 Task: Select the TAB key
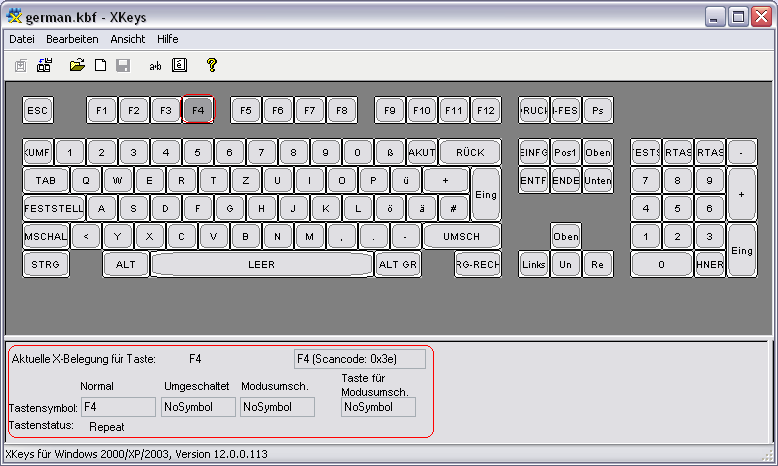pyautogui.click(x=46, y=181)
